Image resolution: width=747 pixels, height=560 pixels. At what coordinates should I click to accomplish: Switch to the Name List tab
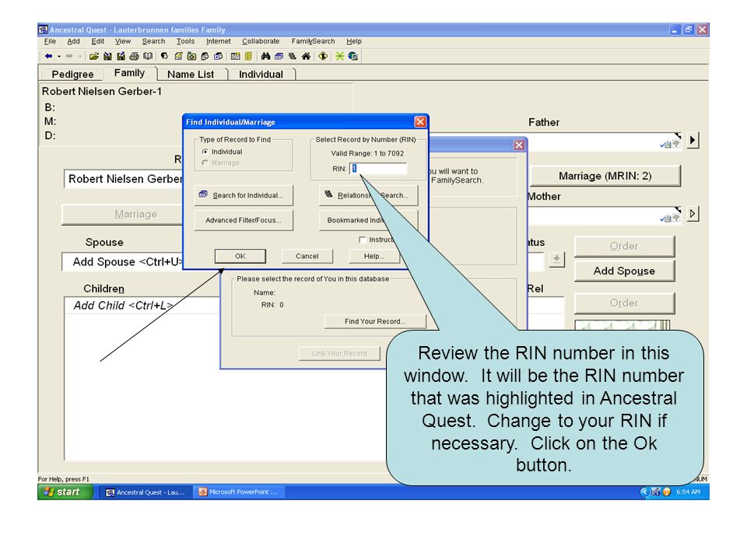191,75
